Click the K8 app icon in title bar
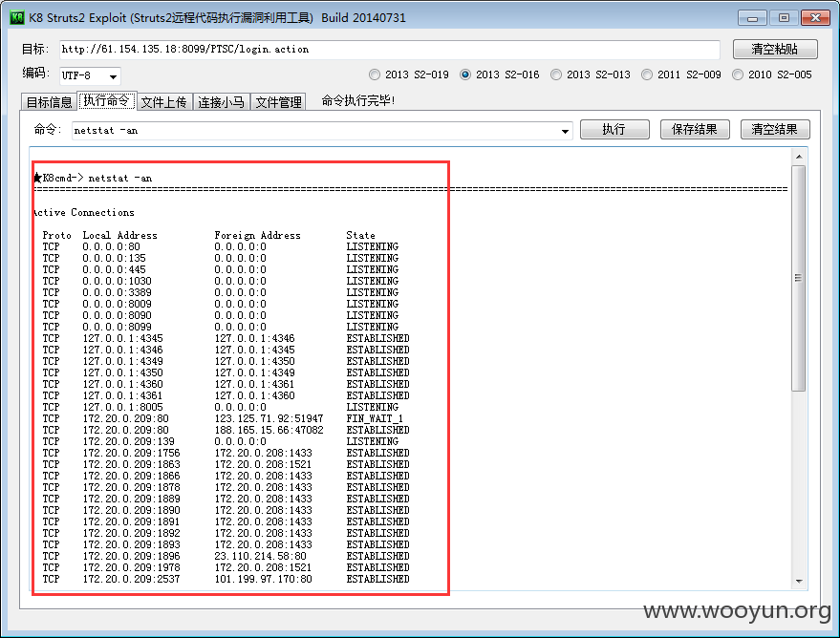 tap(17, 17)
